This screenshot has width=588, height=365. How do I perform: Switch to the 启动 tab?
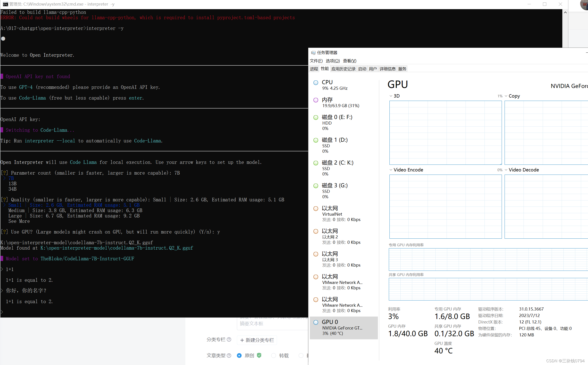(x=362, y=69)
